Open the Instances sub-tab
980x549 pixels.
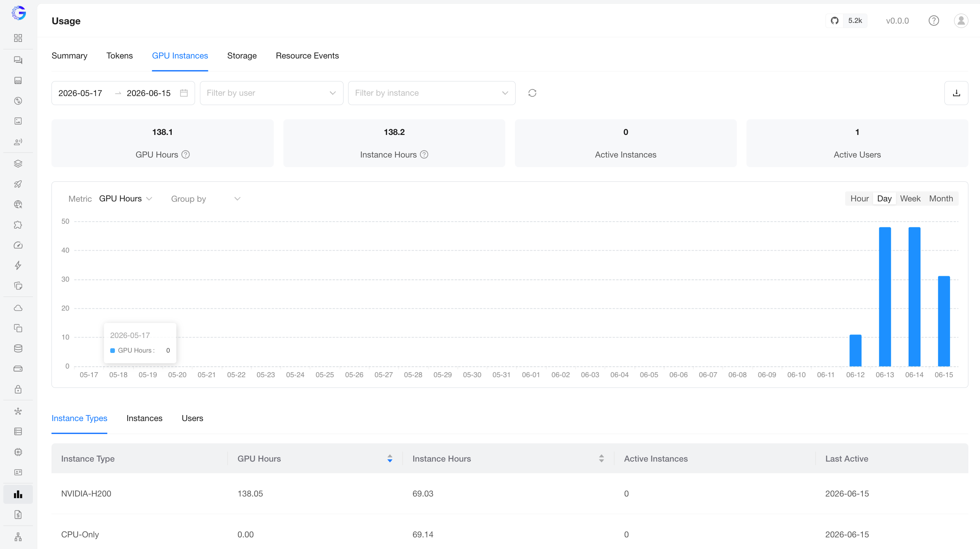coord(144,418)
